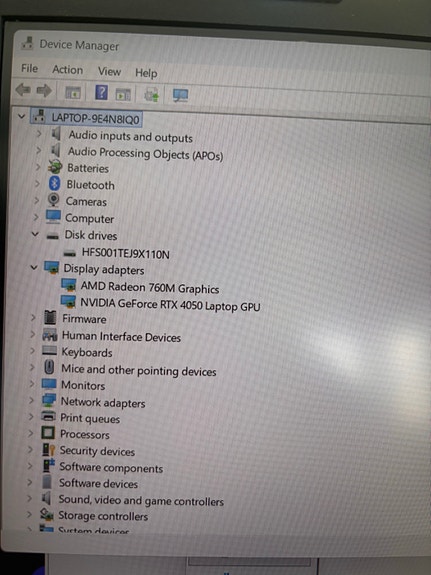This screenshot has height=575, width=431.
Task: Expand the Batteries category arrow
Action: coord(37,167)
